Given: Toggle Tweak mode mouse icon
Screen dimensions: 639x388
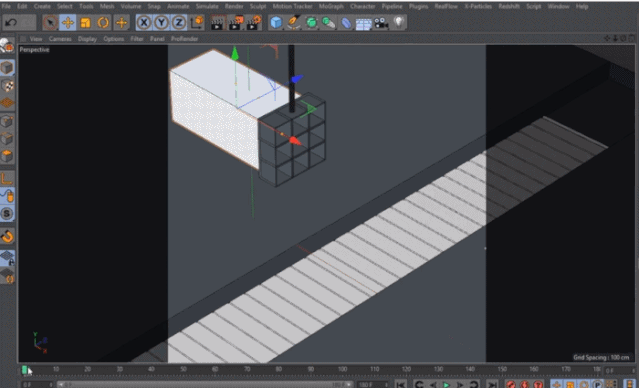Looking at the screenshot, I should (x=7, y=196).
